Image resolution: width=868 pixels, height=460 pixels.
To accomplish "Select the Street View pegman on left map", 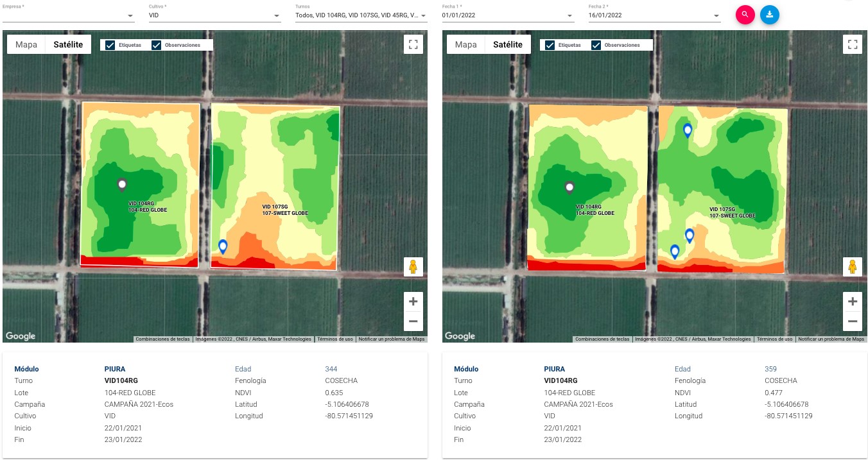I will pos(413,266).
